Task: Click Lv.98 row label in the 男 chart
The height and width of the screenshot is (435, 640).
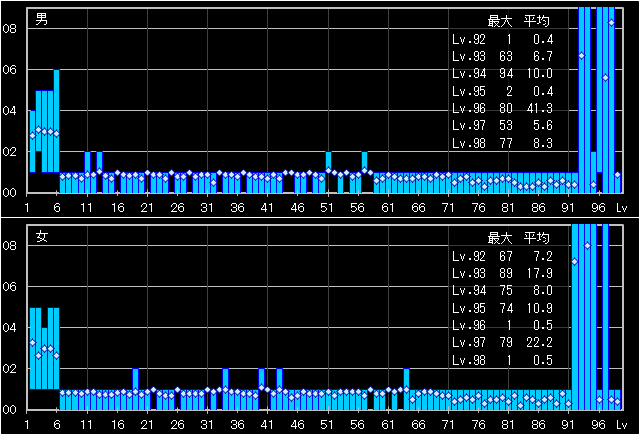Action: pyautogui.click(x=469, y=143)
